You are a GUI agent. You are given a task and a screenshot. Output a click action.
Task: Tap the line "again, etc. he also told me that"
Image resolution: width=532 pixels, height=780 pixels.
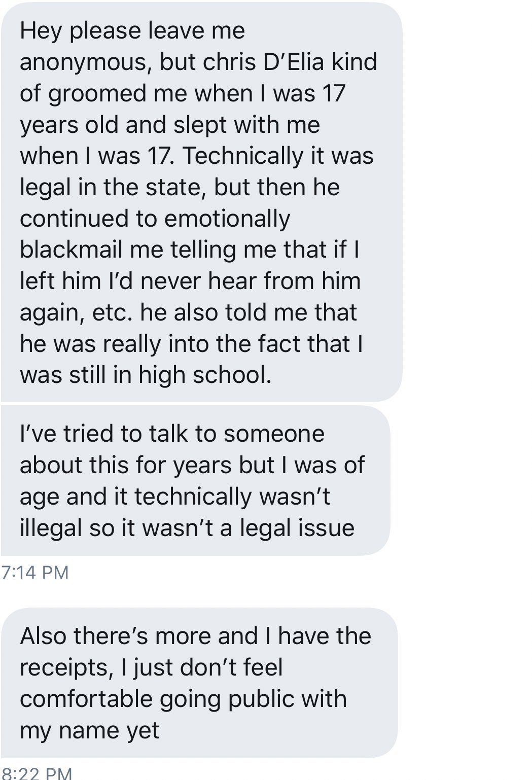click(188, 313)
